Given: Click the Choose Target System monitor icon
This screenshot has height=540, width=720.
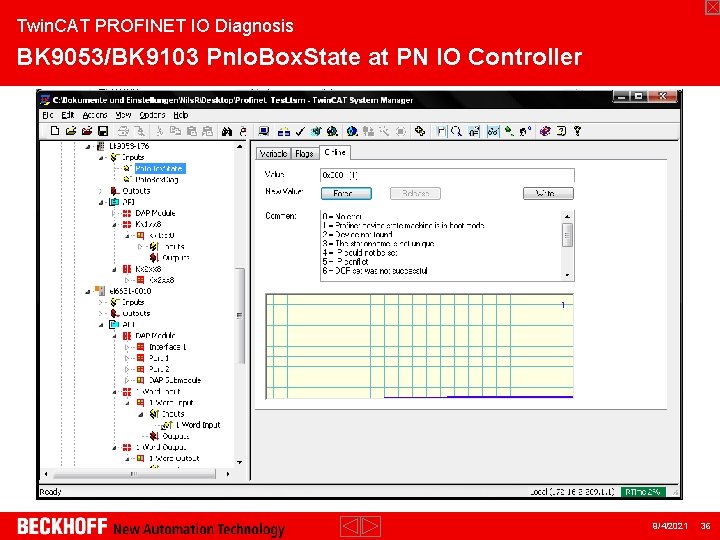Looking at the screenshot, I should pos(264,131).
